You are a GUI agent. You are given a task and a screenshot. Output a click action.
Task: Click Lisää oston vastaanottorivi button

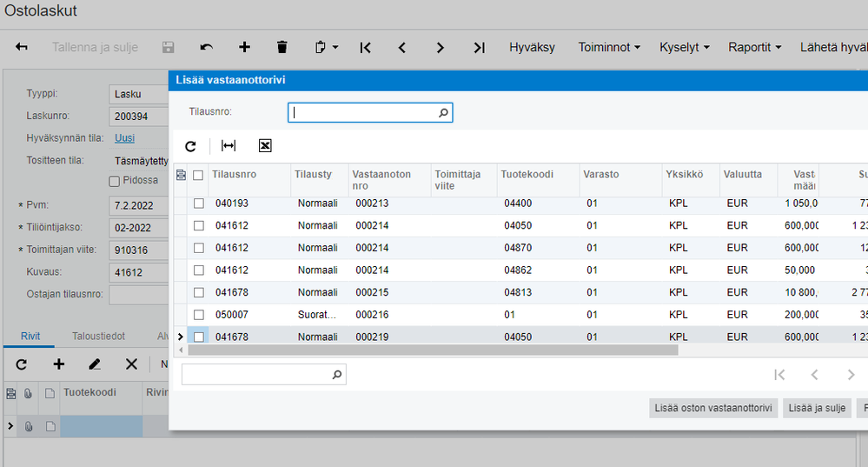point(713,408)
